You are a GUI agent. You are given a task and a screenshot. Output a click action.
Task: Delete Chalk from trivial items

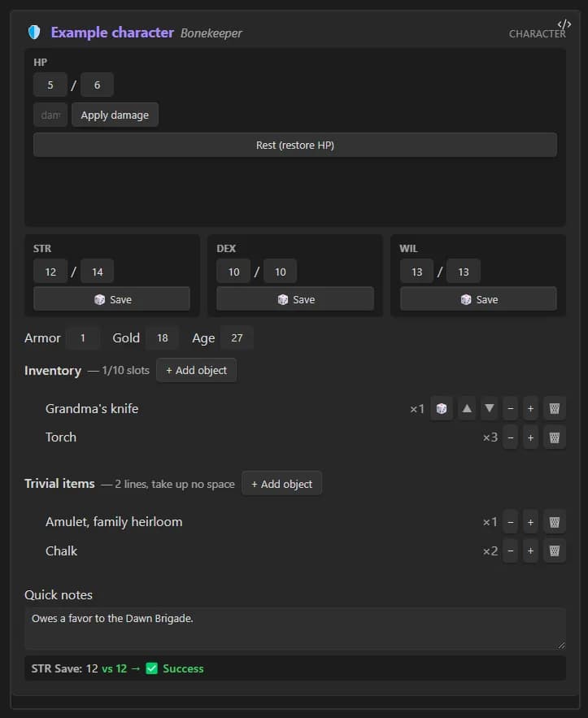[554, 550]
